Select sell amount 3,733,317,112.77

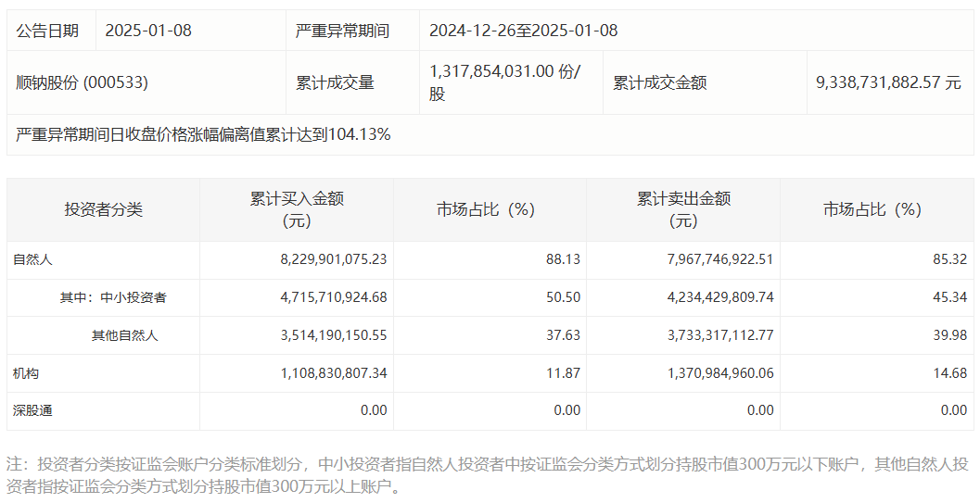coord(720,335)
